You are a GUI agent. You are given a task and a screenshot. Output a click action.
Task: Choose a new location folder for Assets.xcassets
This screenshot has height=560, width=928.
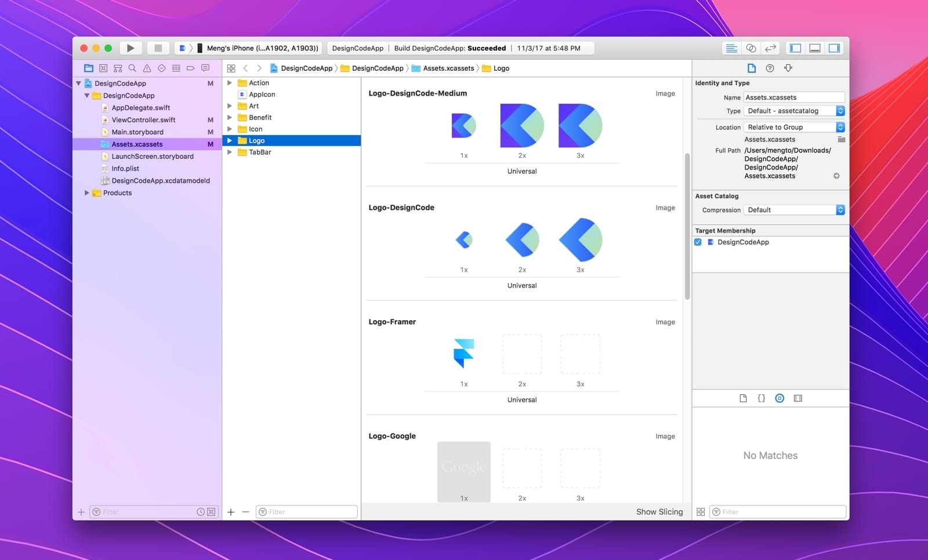point(841,139)
